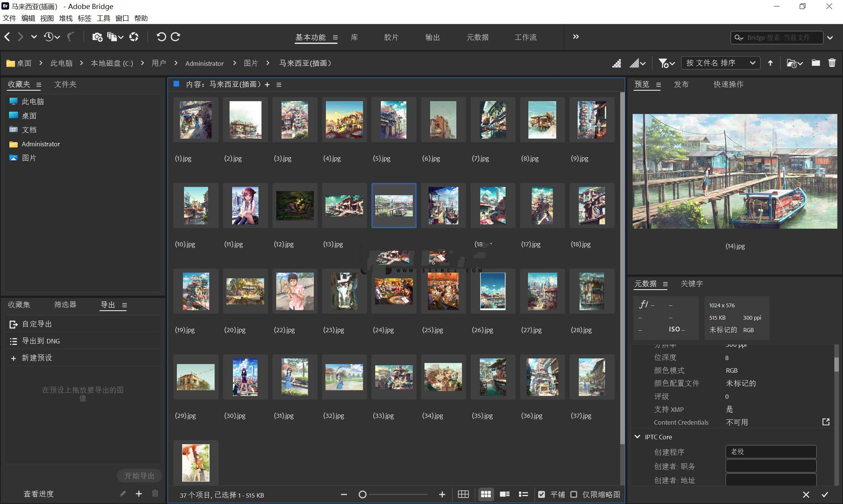Adjust the thumbnail size slider handle

[362, 495]
